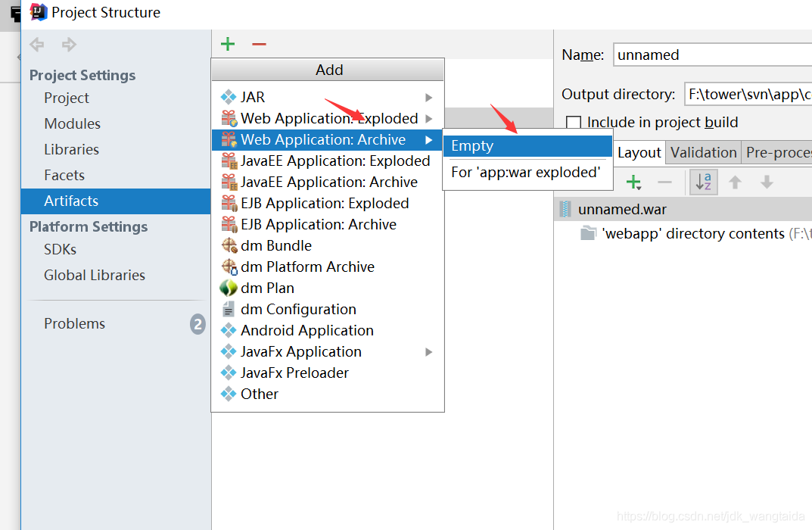The width and height of the screenshot is (812, 530).
Task: Click the move down arrow in layout toolbar
Action: click(x=767, y=182)
